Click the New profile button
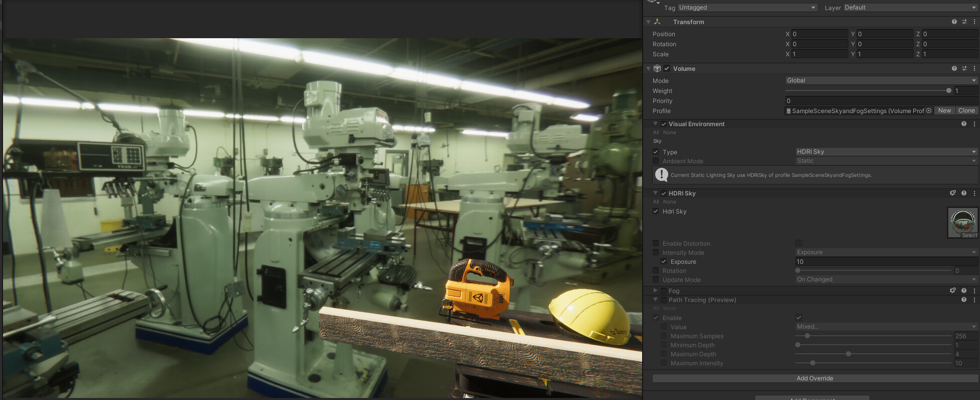Image resolution: width=980 pixels, height=400 pixels. [x=944, y=111]
